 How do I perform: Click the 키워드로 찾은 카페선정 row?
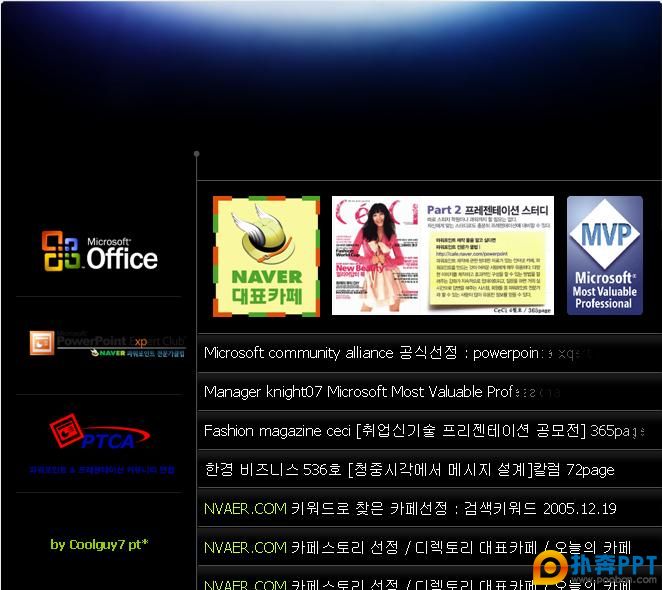[429, 508]
